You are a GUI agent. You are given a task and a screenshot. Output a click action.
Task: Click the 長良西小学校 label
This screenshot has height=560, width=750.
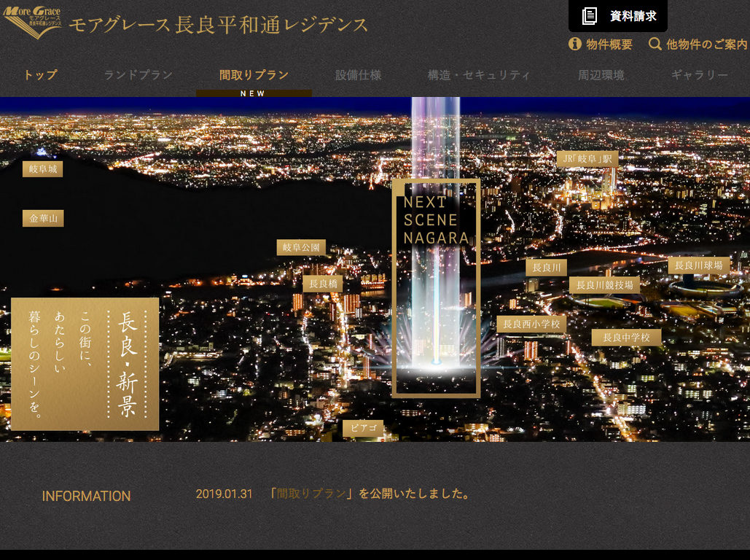[x=531, y=324]
